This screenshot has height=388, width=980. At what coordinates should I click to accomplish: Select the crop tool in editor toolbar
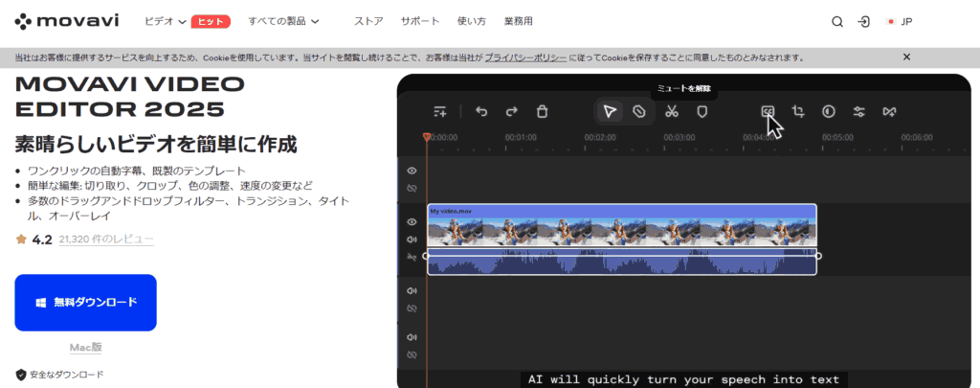pyautogui.click(x=798, y=111)
